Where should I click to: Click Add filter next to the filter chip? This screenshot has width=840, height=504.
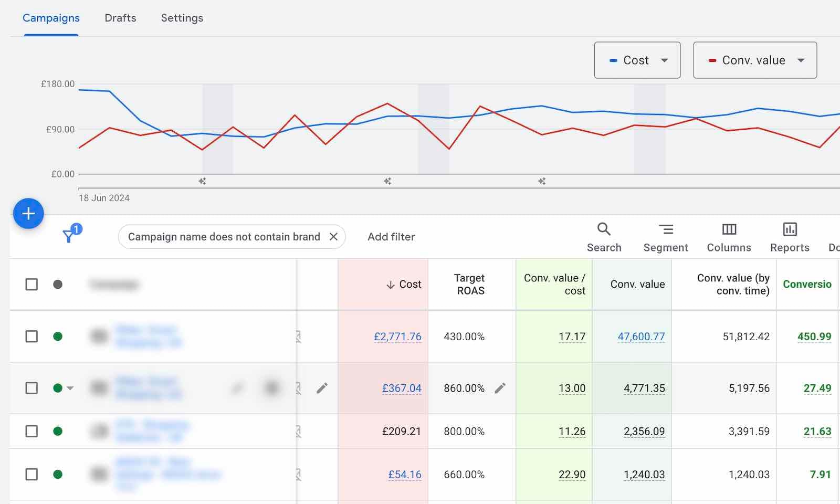391,237
